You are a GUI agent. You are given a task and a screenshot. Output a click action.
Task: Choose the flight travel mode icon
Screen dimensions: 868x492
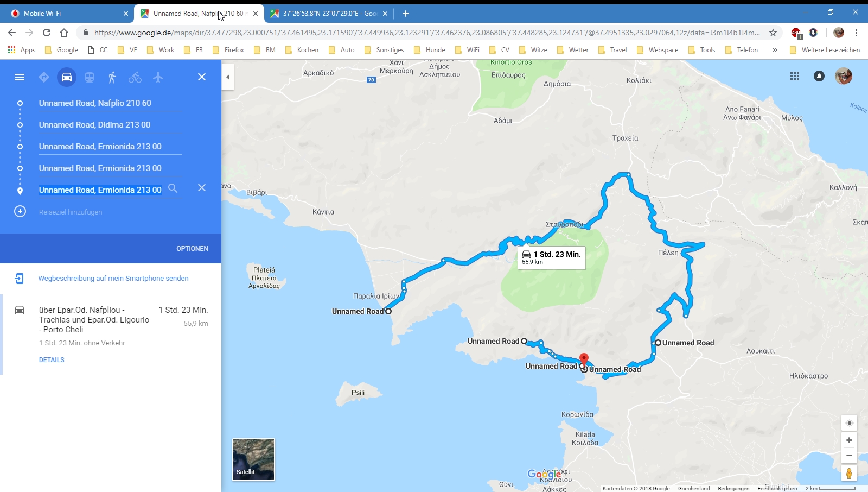[x=158, y=77]
